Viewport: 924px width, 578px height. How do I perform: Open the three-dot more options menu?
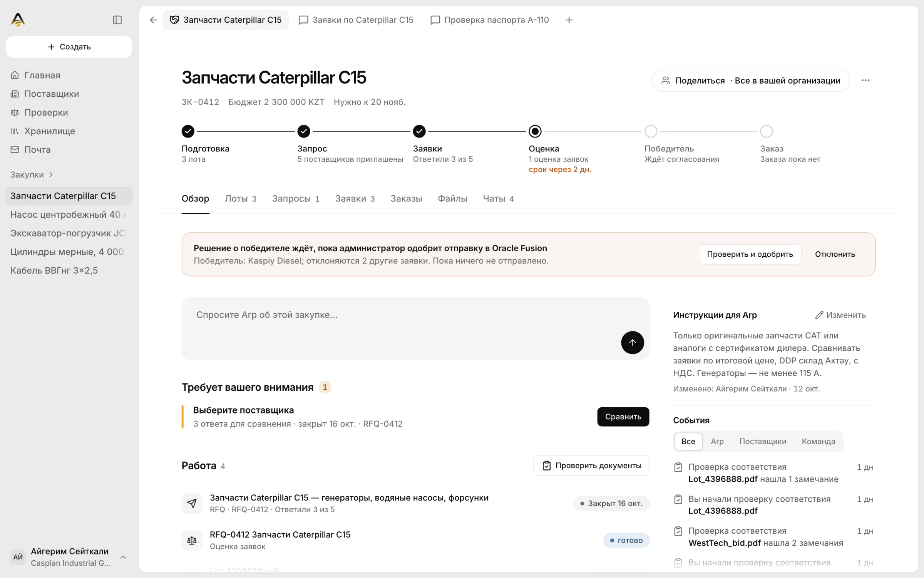coord(865,80)
